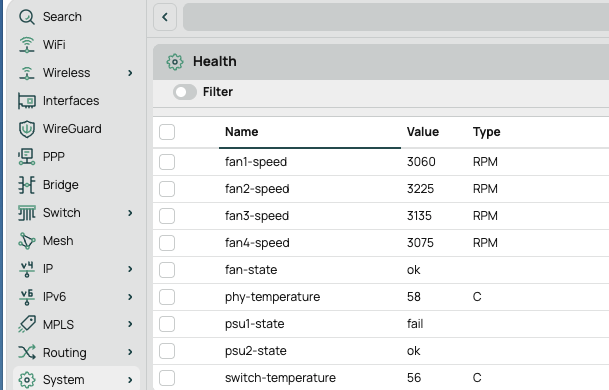Expand the Wireless submenu chevron
This screenshot has width=609, height=390.
click(x=130, y=73)
